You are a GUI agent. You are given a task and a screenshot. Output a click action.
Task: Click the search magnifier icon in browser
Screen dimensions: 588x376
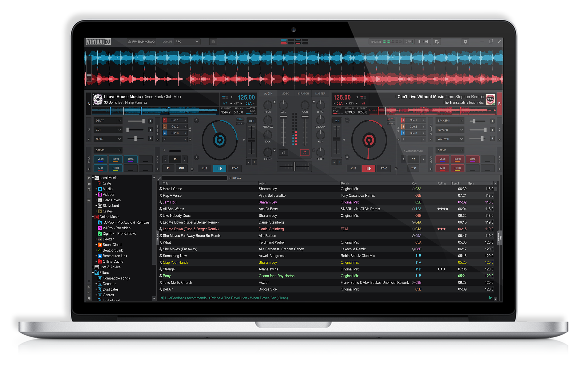click(x=159, y=178)
